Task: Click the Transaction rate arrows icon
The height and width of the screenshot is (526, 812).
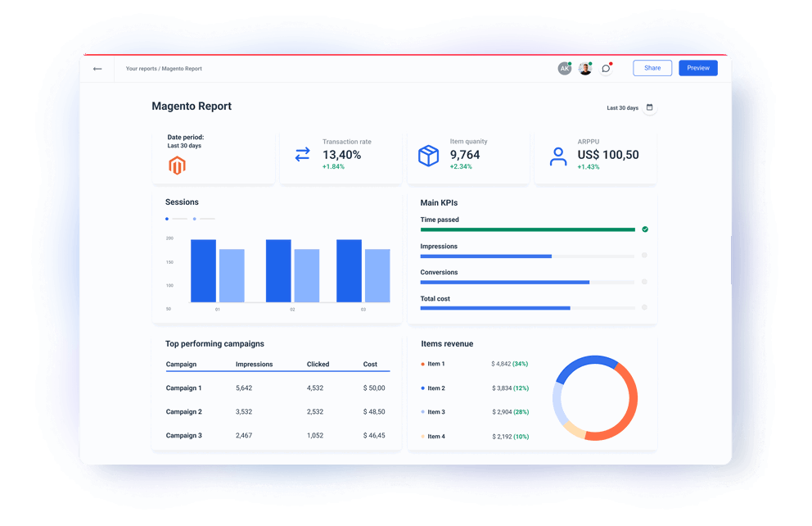Action: 302,154
